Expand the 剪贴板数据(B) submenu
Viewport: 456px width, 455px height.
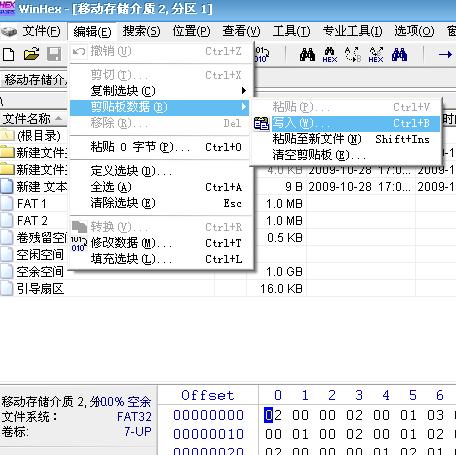pos(159,107)
